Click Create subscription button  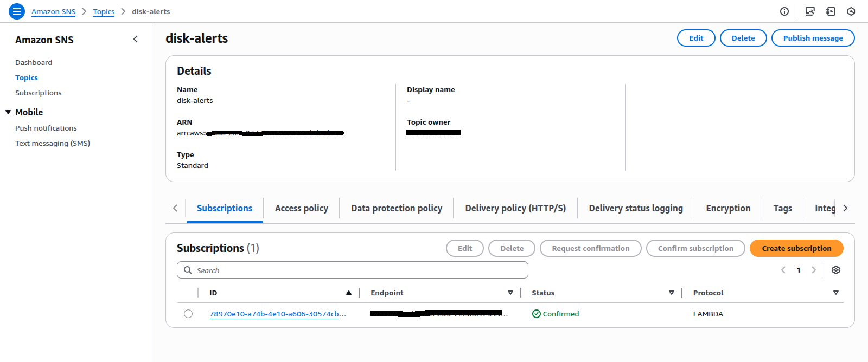click(x=796, y=248)
